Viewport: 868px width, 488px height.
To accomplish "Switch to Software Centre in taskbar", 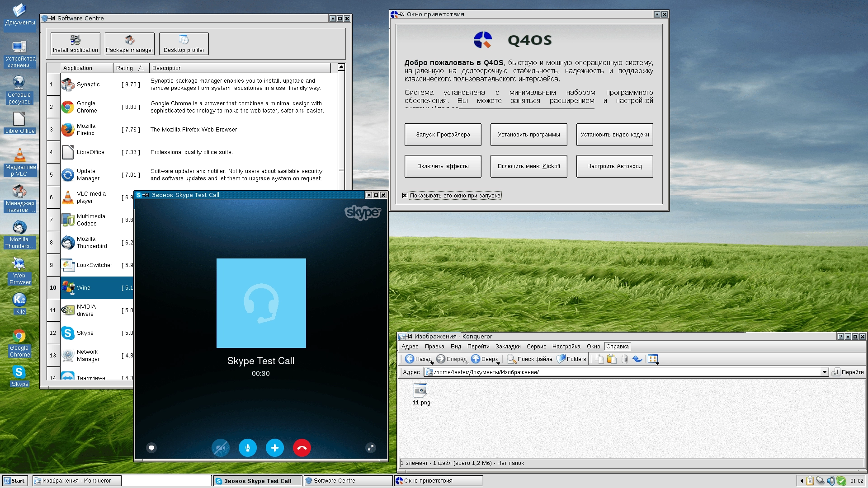I will tap(348, 481).
